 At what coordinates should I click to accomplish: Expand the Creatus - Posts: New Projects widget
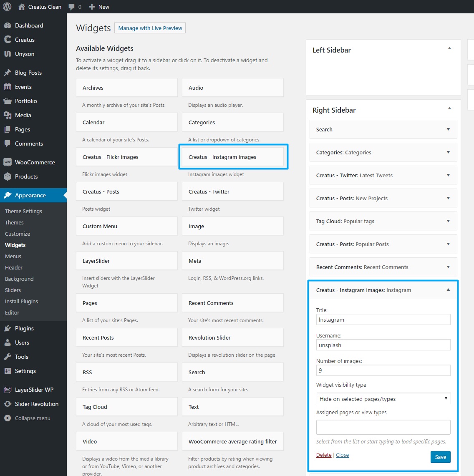448,198
